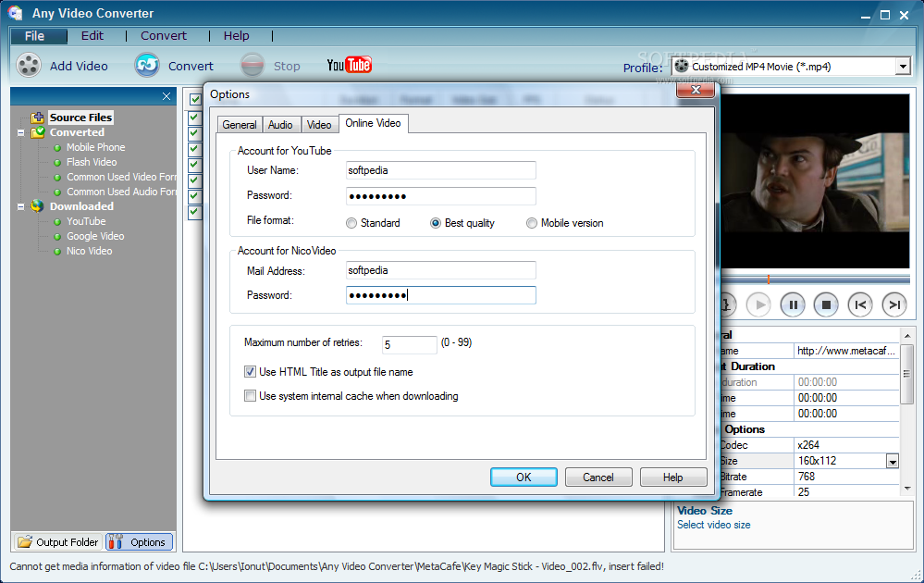924x583 pixels.
Task: Open the Size 160x112 dropdown arrow
Action: click(x=893, y=462)
